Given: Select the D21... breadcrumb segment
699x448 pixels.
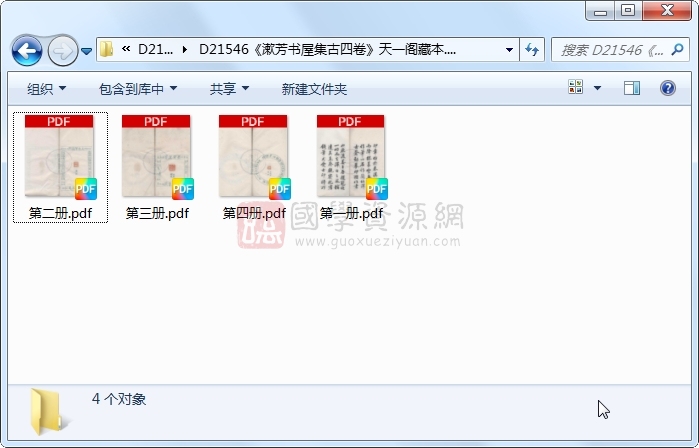Looking at the screenshot, I should tap(155, 49).
